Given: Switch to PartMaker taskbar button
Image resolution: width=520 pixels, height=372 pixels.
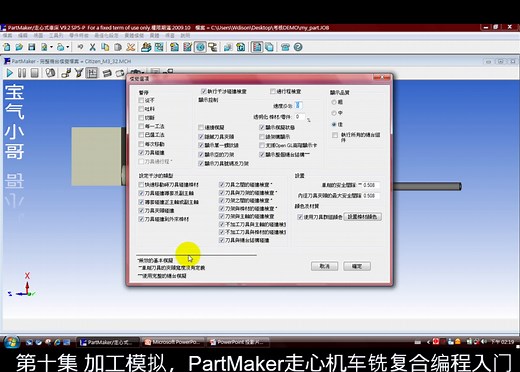Looking at the screenshot, I should point(108,342).
